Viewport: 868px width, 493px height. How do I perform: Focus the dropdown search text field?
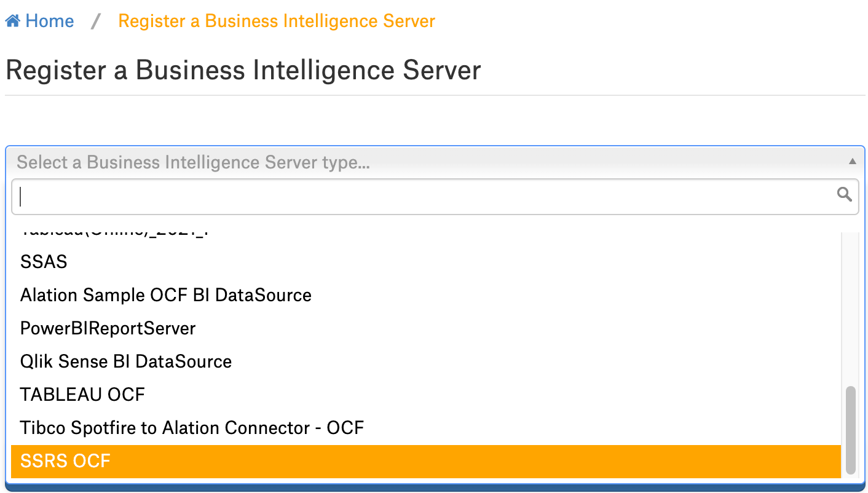[435, 197]
